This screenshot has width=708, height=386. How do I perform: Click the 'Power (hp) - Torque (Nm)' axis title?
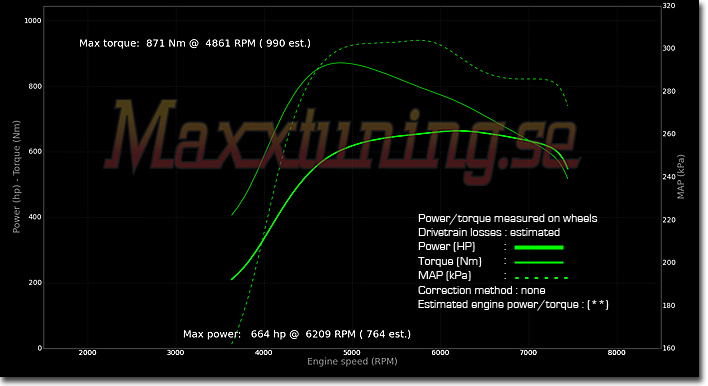[17, 177]
